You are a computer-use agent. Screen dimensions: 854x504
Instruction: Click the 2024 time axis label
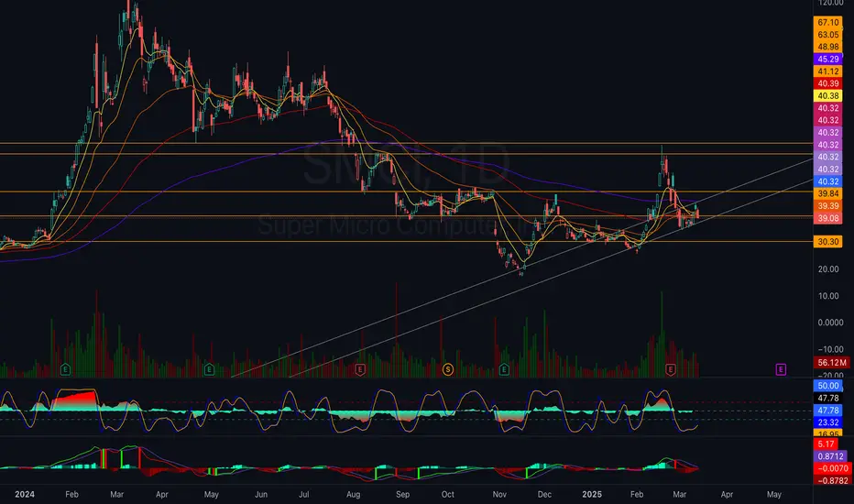pos(25,494)
